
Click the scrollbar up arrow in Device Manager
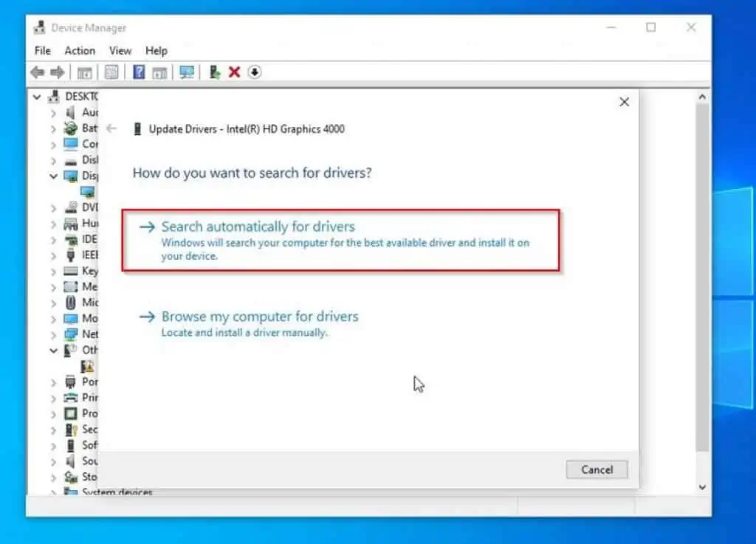(x=702, y=97)
